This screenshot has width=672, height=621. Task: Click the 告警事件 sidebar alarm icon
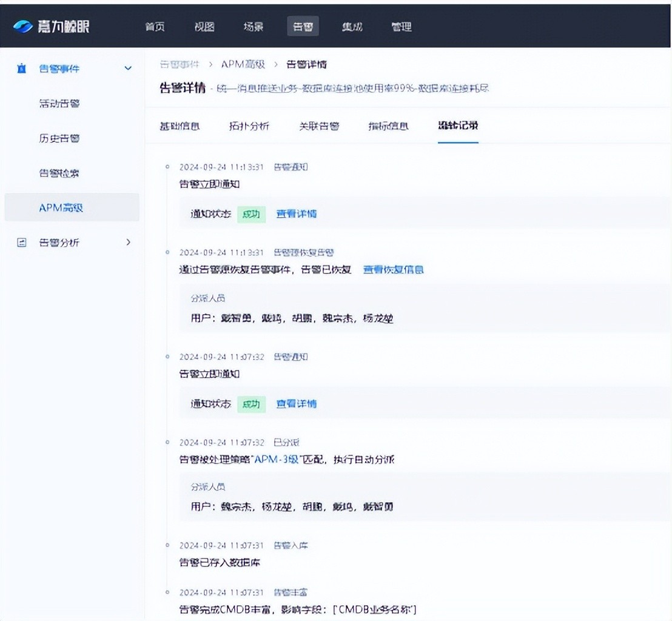pos(22,69)
